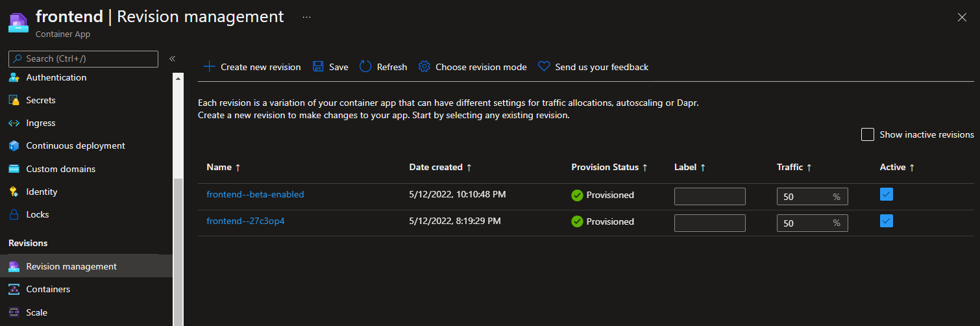The height and width of the screenshot is (326, 980).
Task: Sort by Label column
Action: (x=690, y=168)
